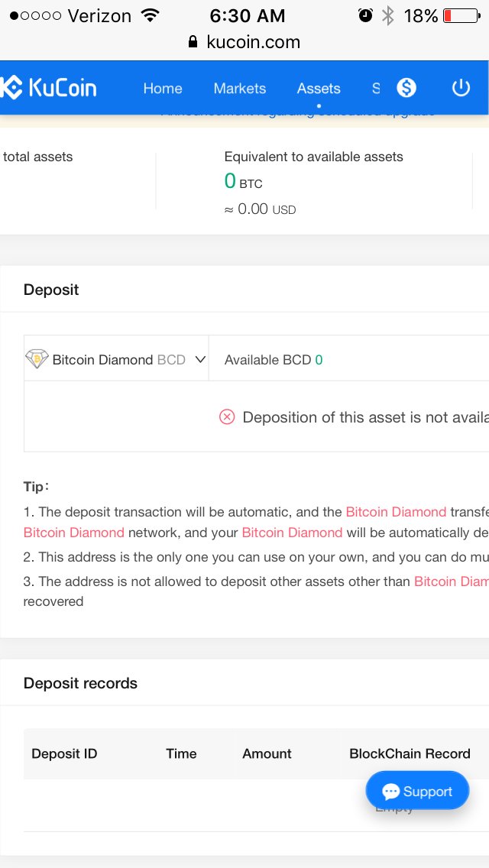The height and width of the screenshot is (868, 489).
Task: Tap the Deposit ID column header
Action: pos(64,753)
